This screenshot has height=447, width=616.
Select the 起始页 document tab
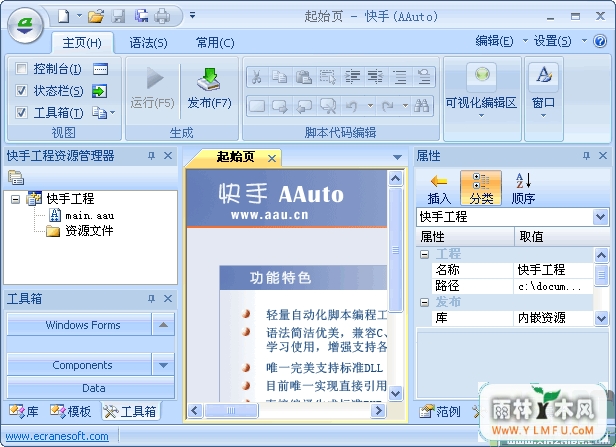(x=236, y=157)
